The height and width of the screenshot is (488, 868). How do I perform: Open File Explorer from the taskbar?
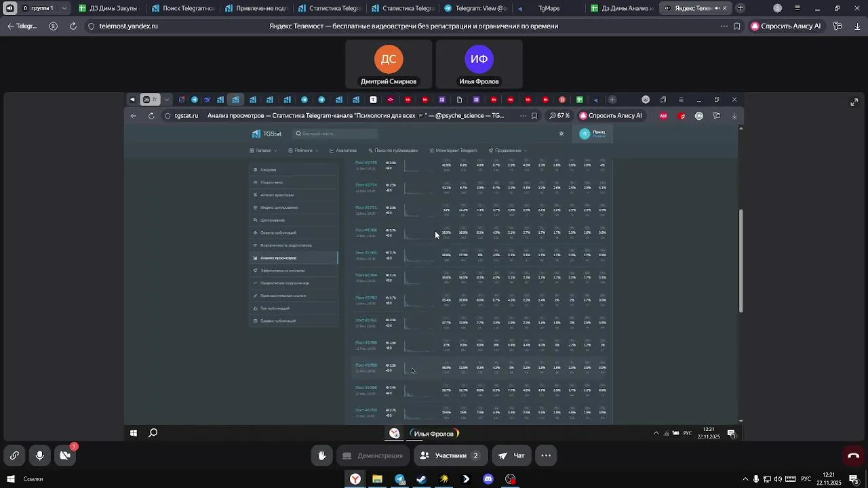tap(377, 479)
